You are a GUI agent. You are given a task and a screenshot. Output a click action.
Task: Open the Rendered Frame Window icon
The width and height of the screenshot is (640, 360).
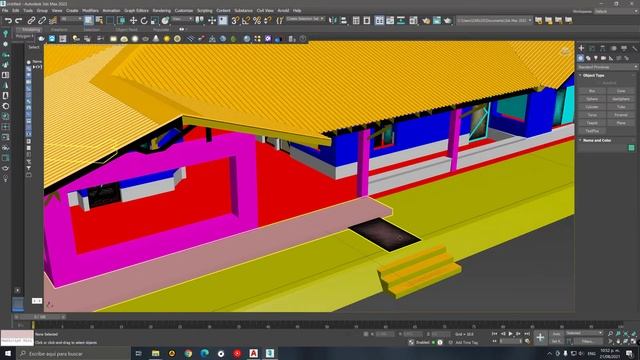pos(437,20)
